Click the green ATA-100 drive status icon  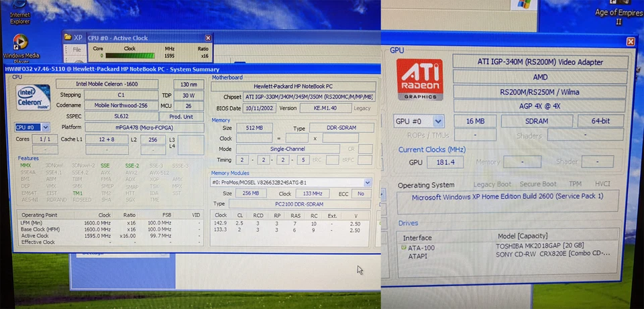coord(403,247)
